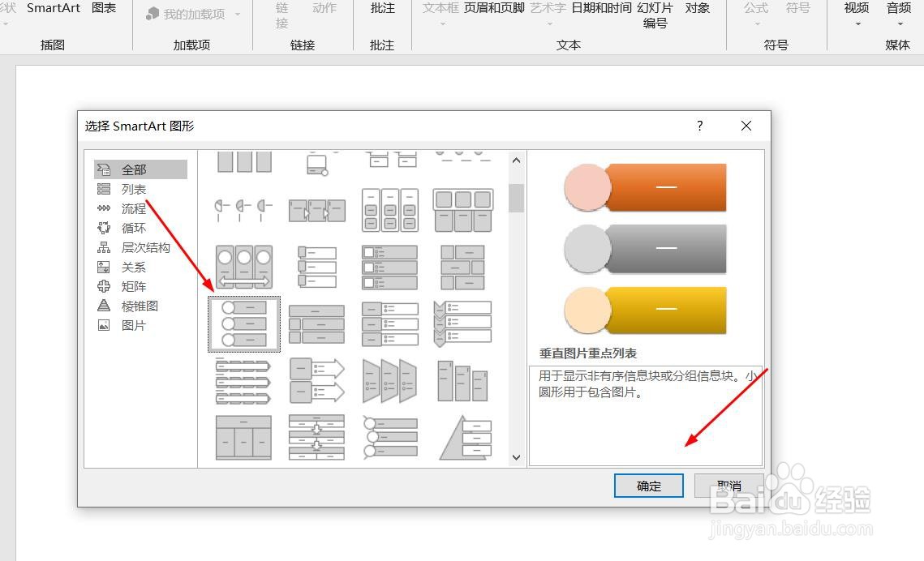Confirm selection with 确定 button
Screen dimensions: 924x561
pyautogui.click(x=649, y=486)
